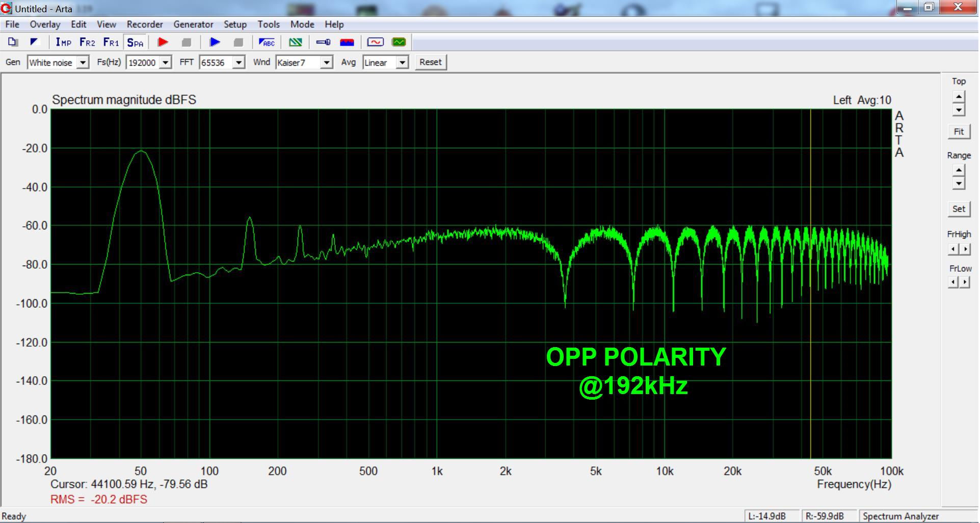980x523 pixels.
Task: Open the Help menu
Action: click(x=334, y=24)
